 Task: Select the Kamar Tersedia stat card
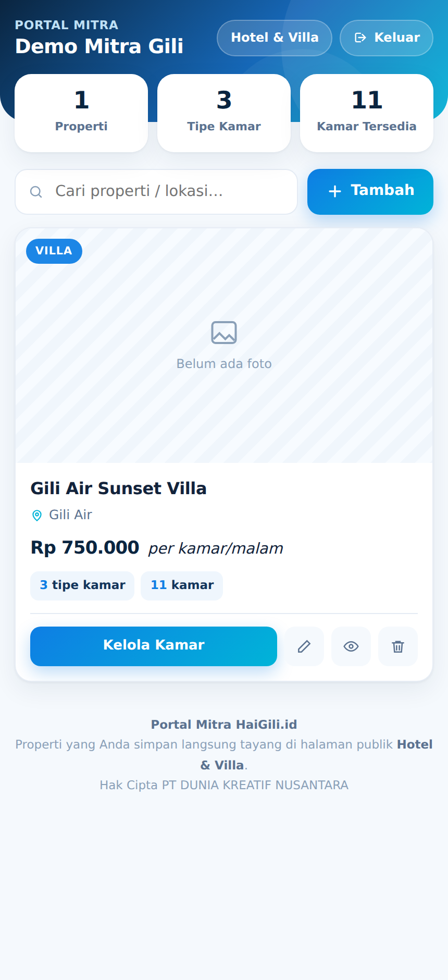point(367,113)
